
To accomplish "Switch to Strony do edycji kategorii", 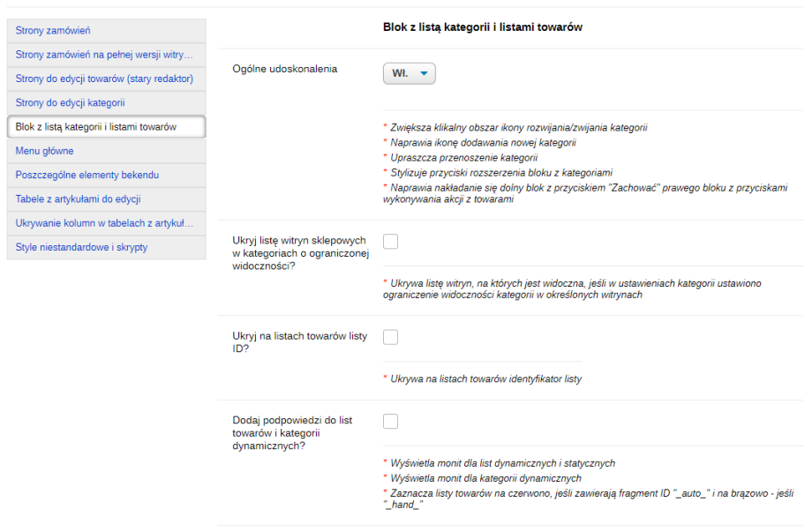I will 70,102.
